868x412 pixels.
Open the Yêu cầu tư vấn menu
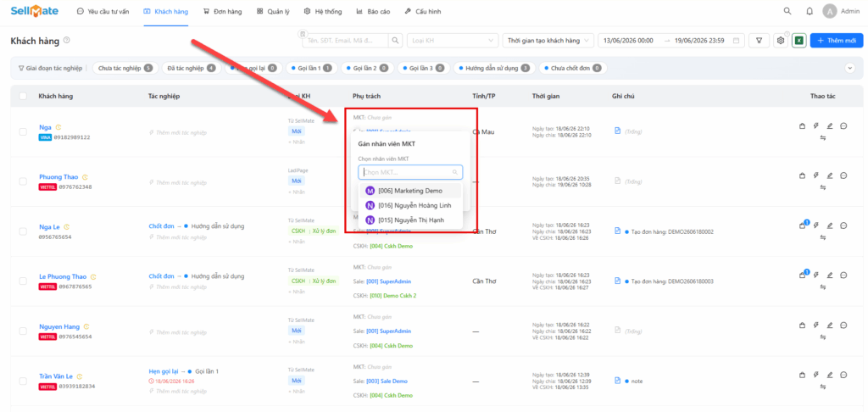(x=103, y=11)
